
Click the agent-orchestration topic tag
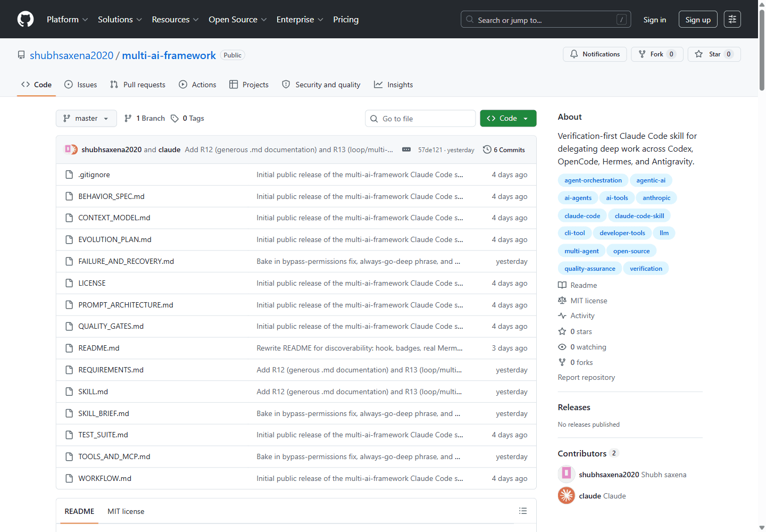click(x=593, y=180)
